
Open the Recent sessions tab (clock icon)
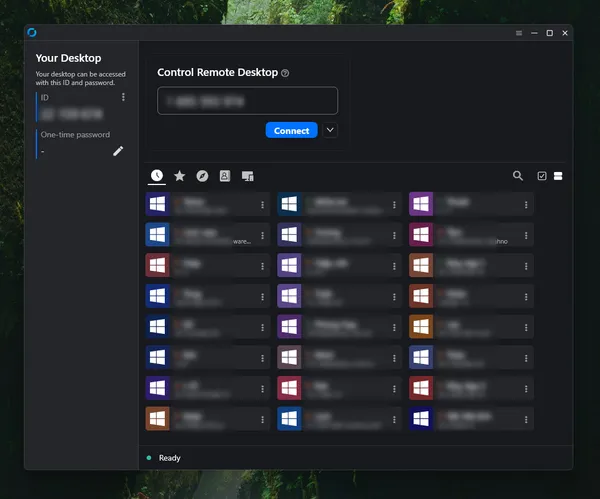[x=157, y=176]
